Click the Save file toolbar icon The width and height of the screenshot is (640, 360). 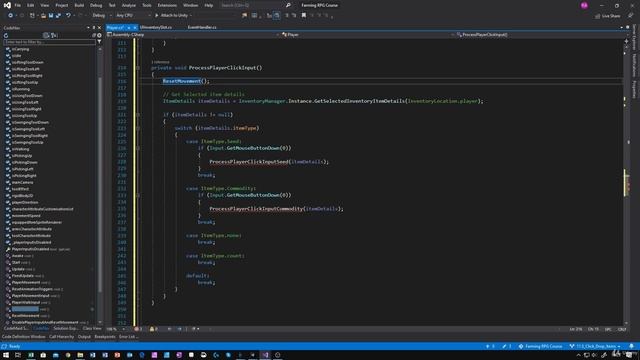click(51, 16)
